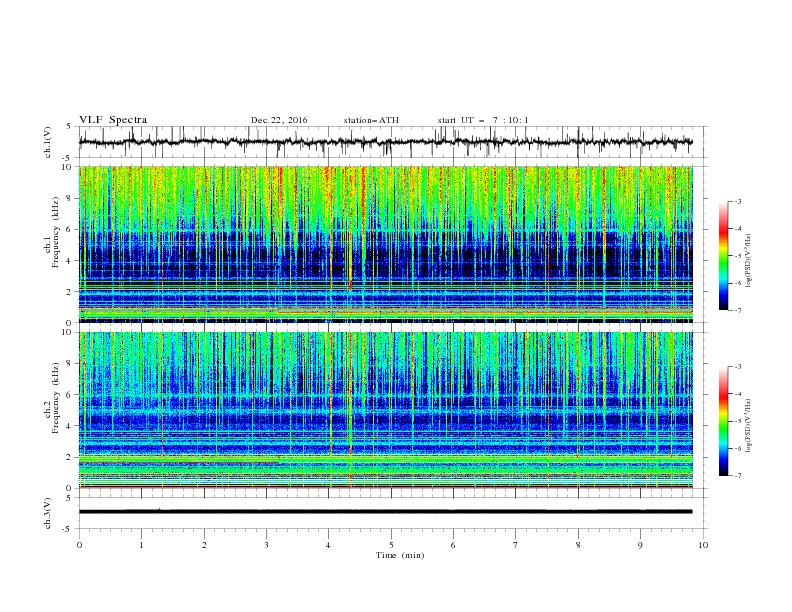792x612 pixels.
Task: Click the '-7' value on lower color scale
Action: (x=737, y=476)
